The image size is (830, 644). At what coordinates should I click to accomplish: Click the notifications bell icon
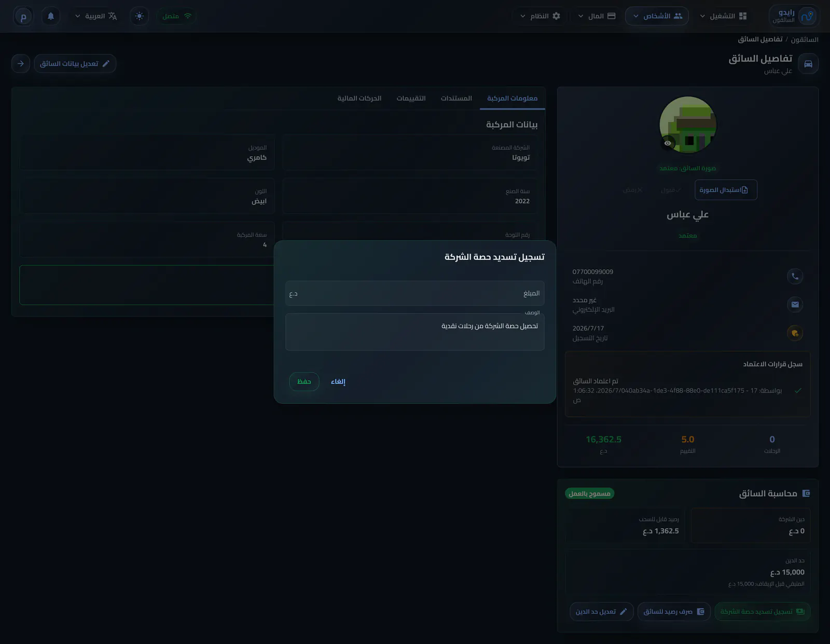(51, 16)
